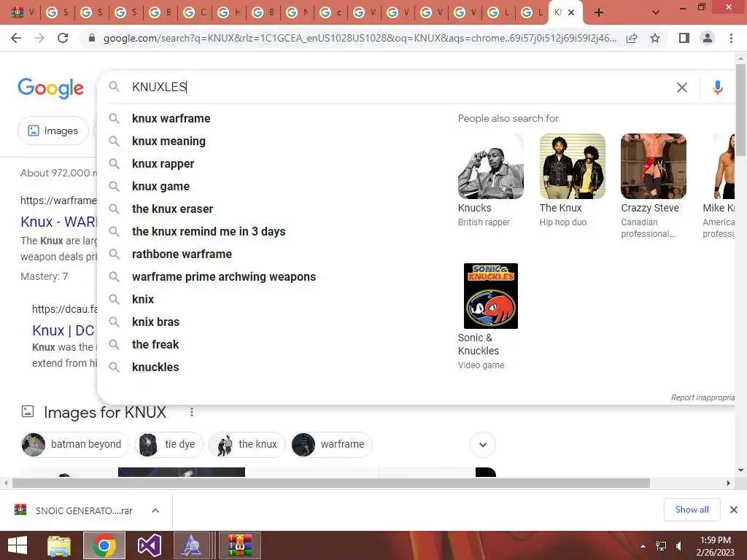Open Crazzy Steve wrestler card
This screenshot has height=560, width=747.
[653, 185]
